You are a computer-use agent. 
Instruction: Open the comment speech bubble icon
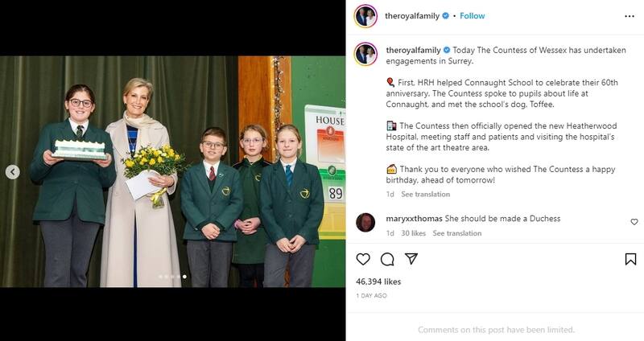pyautogui.click(x=387, y=259)
